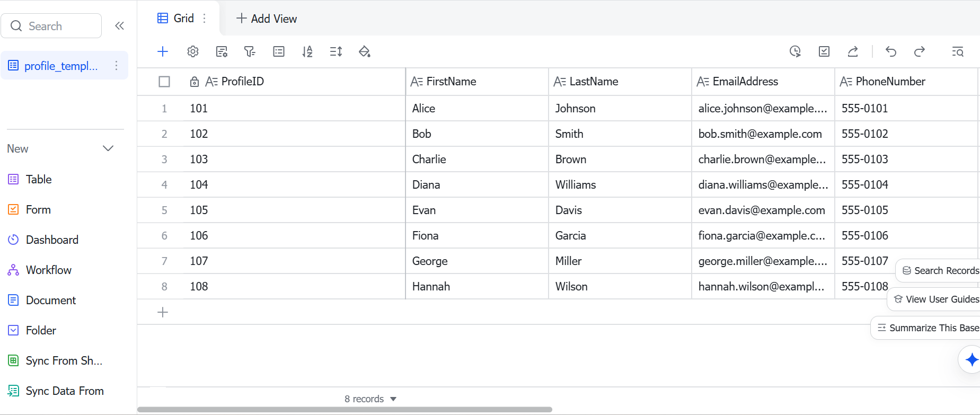Open the row height toolbar icon
Image resolution: width=980 pixels, height=415 pixels.
[336, 51]
